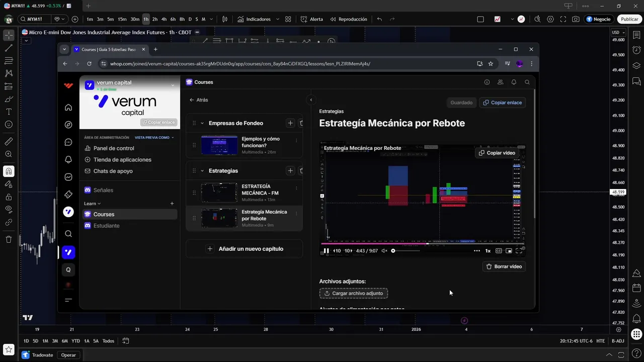The width and height of the screenshot is (644, 362).
Task: Toggle closed captions on the video
Action: tap(499, 250)
